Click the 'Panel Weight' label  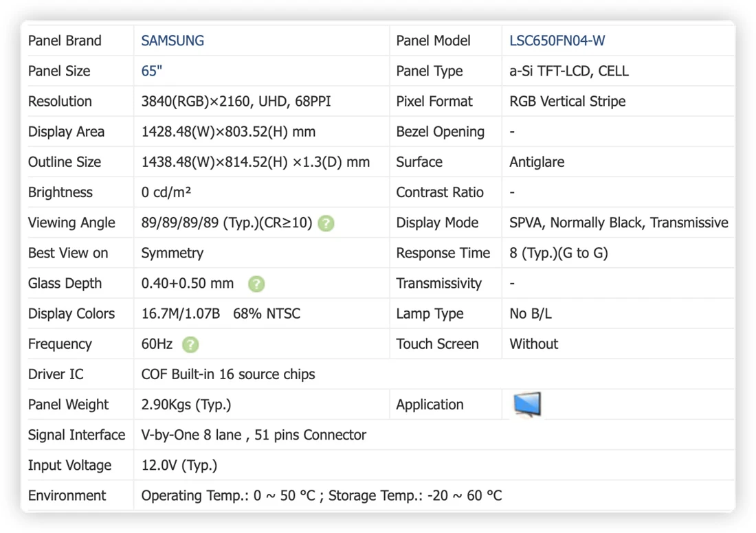point(68,405)
